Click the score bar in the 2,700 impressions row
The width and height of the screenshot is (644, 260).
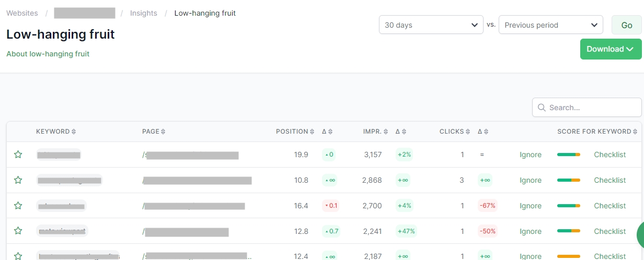tap(569, 206)
